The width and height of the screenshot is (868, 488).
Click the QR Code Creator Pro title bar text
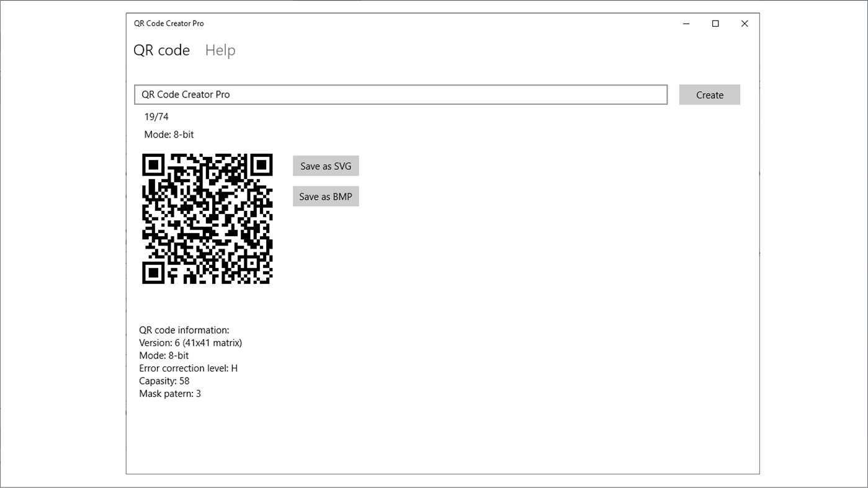coord(168,23)
